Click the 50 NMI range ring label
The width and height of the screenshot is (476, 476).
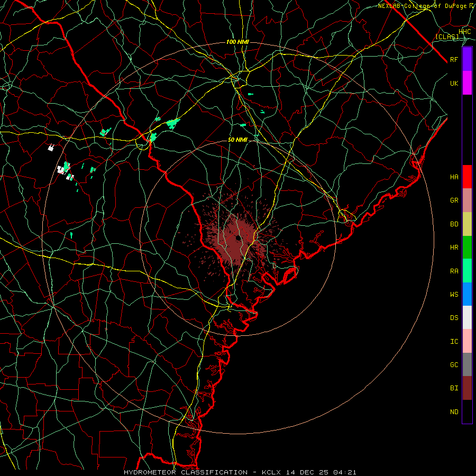[237, 140]
